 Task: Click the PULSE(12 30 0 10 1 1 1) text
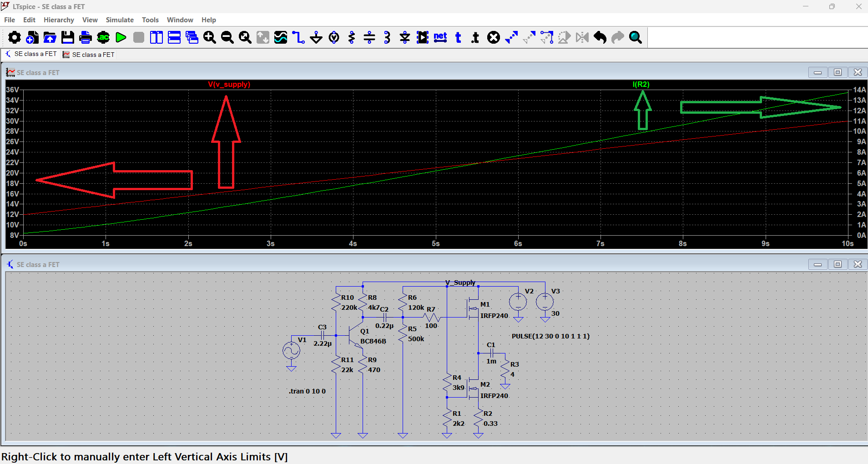[550, 336]
